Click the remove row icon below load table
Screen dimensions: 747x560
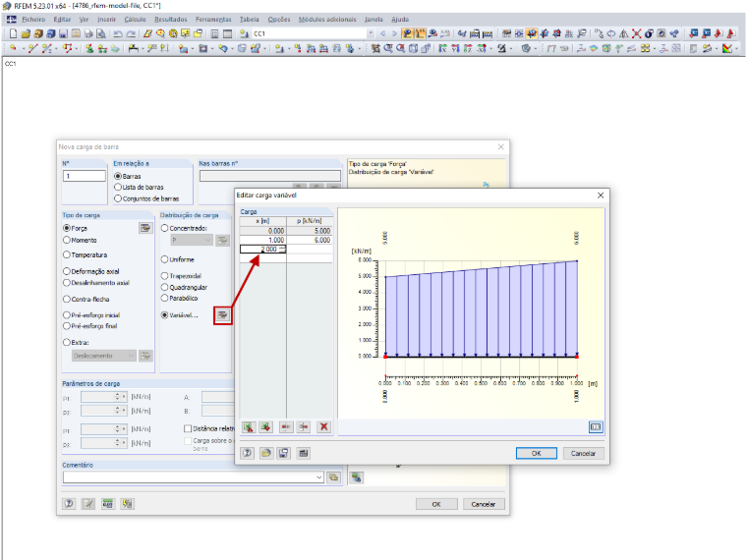pyautogui.click(x=304, y=426)
